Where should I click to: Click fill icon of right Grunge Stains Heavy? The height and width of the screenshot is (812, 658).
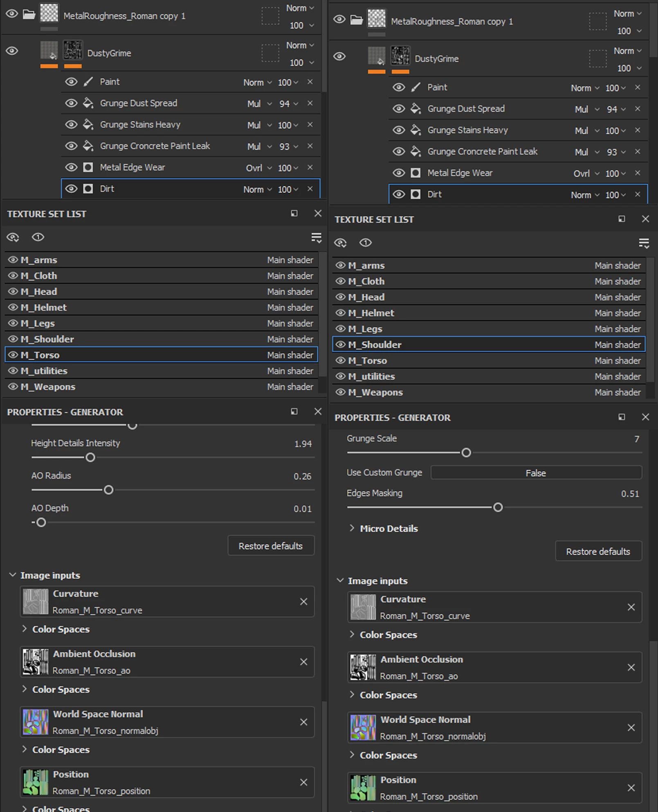pyautogui.click(x=415, y=130)
